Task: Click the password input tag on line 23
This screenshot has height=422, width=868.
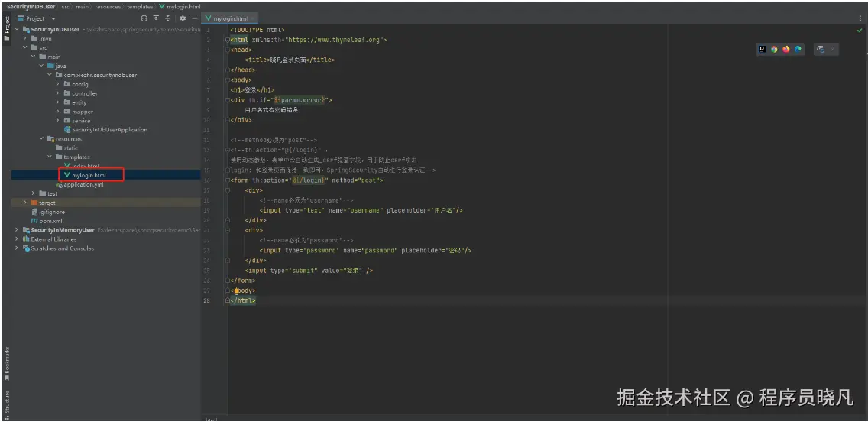Action: click(365, 250)
